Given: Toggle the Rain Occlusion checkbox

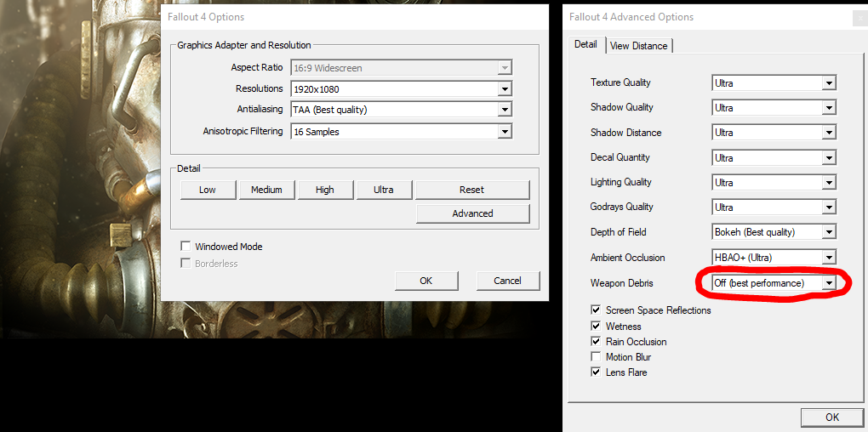Looking at the screenshot, I should tap(596, 342).
